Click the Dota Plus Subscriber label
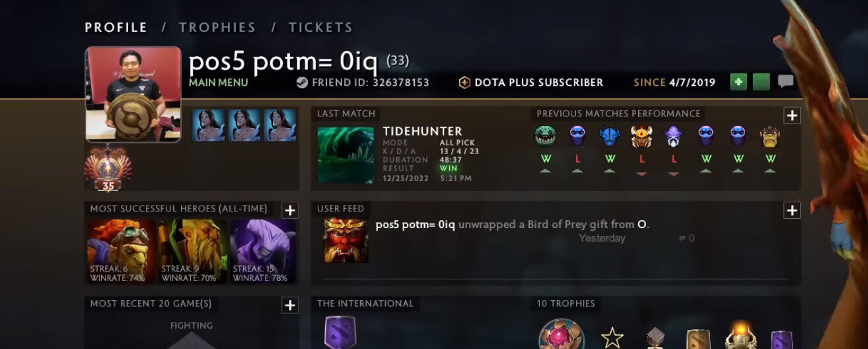 (x=539, y=83)
